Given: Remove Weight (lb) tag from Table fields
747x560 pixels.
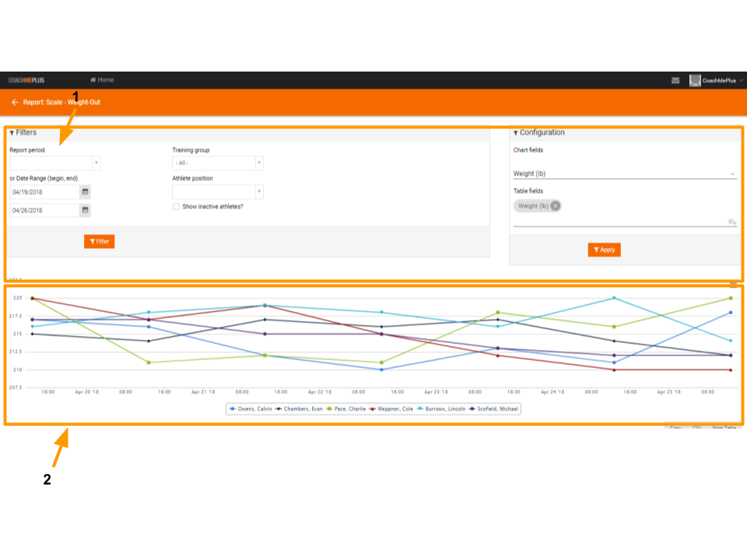Looking at the screenshot, I should (556, 205).
